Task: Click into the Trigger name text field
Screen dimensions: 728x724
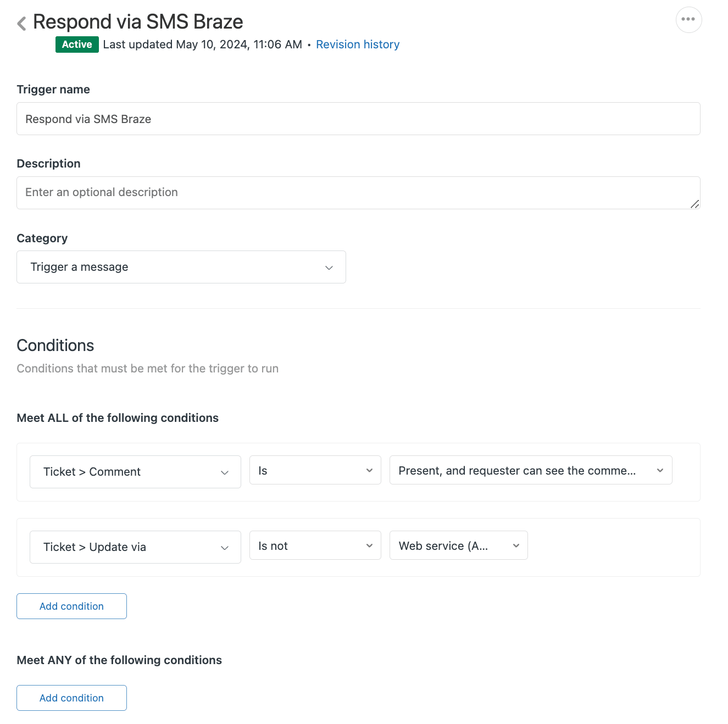Action: [358, 119]
